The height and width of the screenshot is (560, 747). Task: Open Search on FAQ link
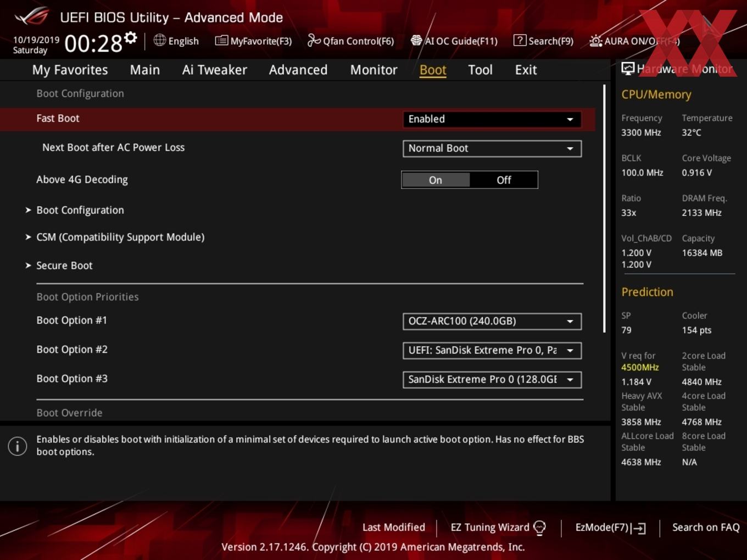706,528
